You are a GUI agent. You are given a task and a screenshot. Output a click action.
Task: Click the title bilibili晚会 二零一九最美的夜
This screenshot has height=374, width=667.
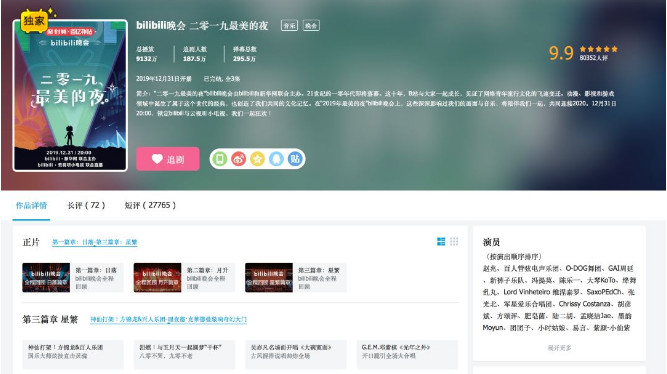tap(202, 26)
